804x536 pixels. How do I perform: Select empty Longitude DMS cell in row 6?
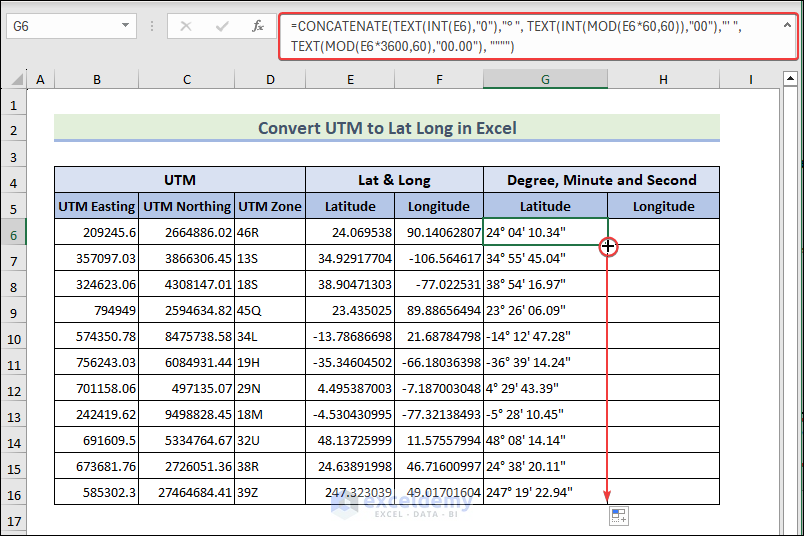[664, 232]
